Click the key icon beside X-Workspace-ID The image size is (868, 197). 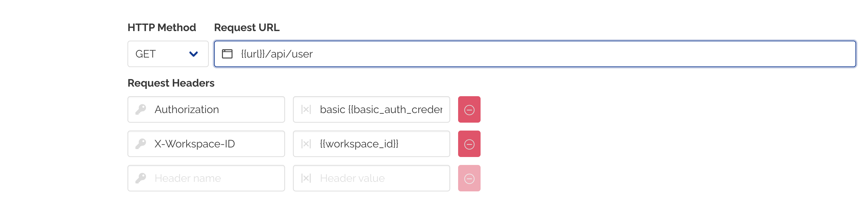(141, 144)
